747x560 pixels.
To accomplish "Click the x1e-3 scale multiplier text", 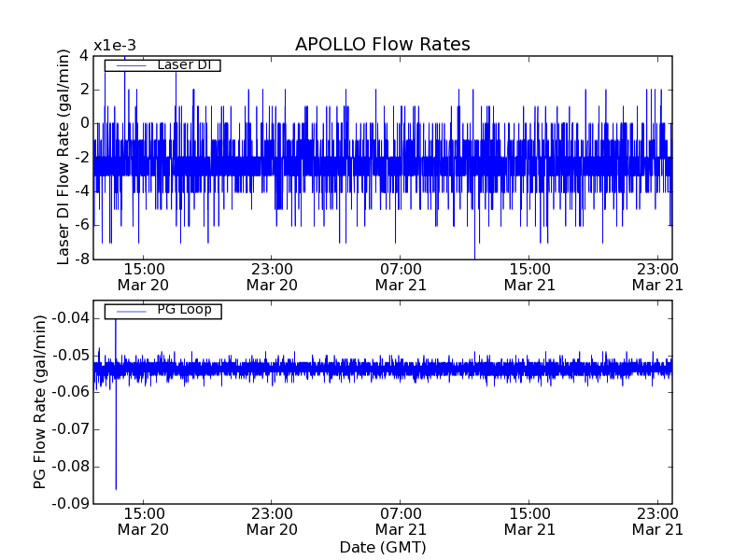I will click(x=116, y=47).
